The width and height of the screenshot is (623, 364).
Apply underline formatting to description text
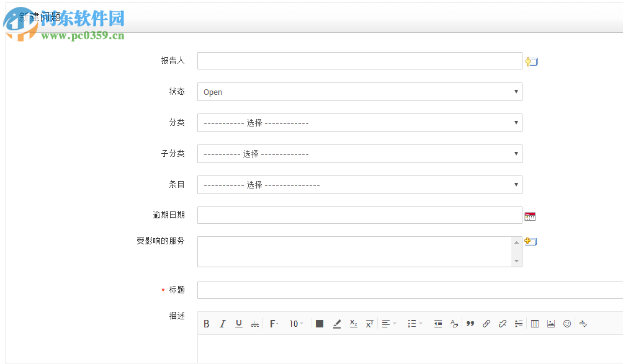click(x=239, y=323)
